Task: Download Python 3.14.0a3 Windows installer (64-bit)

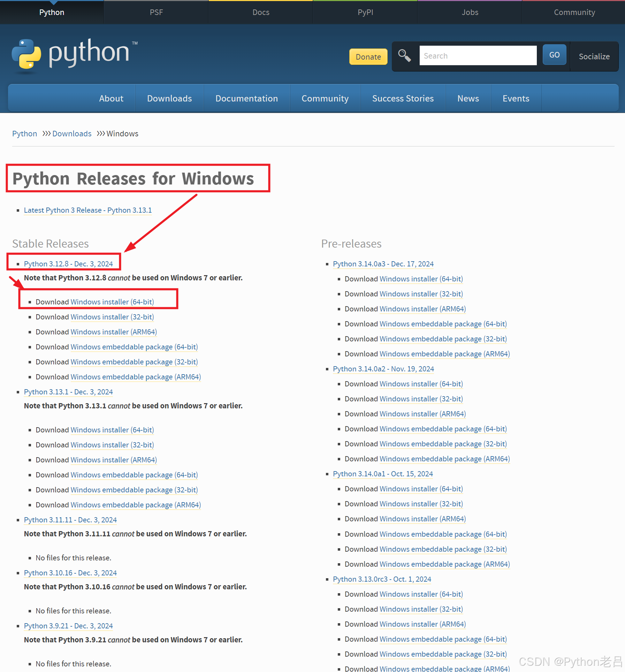Action: tap(421, 279)
